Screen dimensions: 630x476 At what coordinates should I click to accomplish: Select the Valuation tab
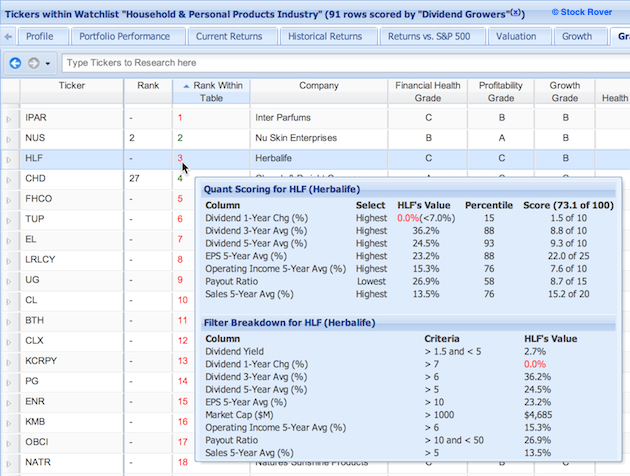coord(520,36)
